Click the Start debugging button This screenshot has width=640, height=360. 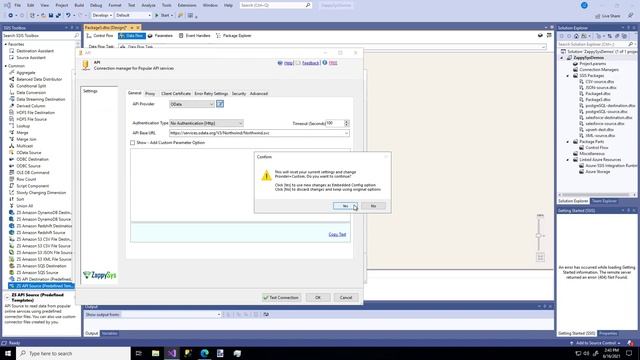click(x=163, y=16)
